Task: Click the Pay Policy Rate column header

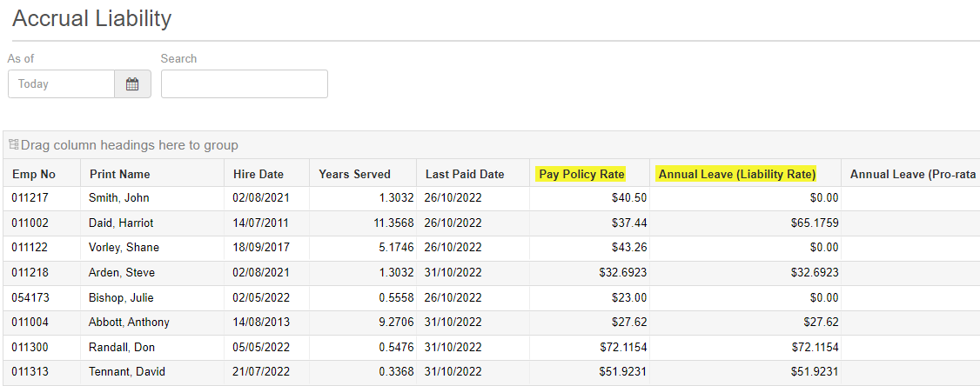Action: click(581, 174)
